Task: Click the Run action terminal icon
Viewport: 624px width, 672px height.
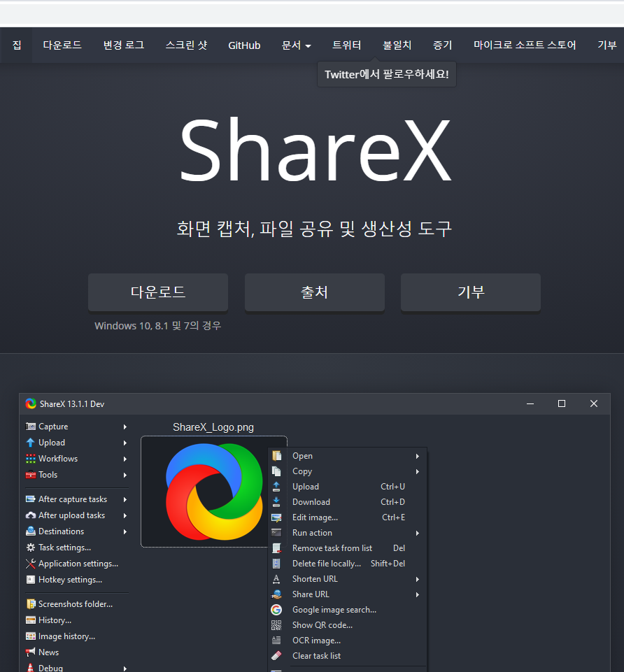Action: 276,533
